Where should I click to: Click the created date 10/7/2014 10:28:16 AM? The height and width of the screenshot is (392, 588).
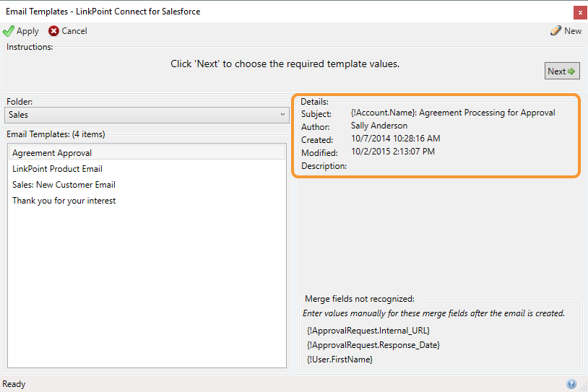click(x=396, y=139)
